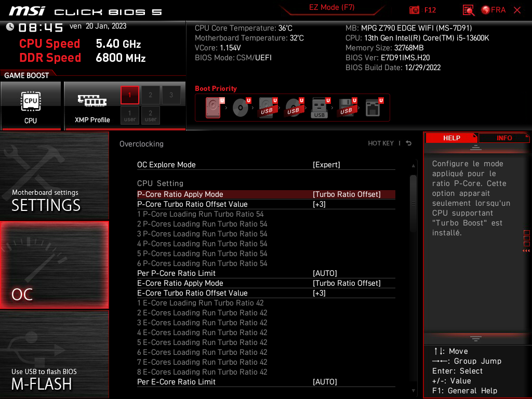The image size is (532, 399).
Task: Open E-Core Ratio Apply Mode dropdown
Action: pyautogui.click(x=266, y=283)
